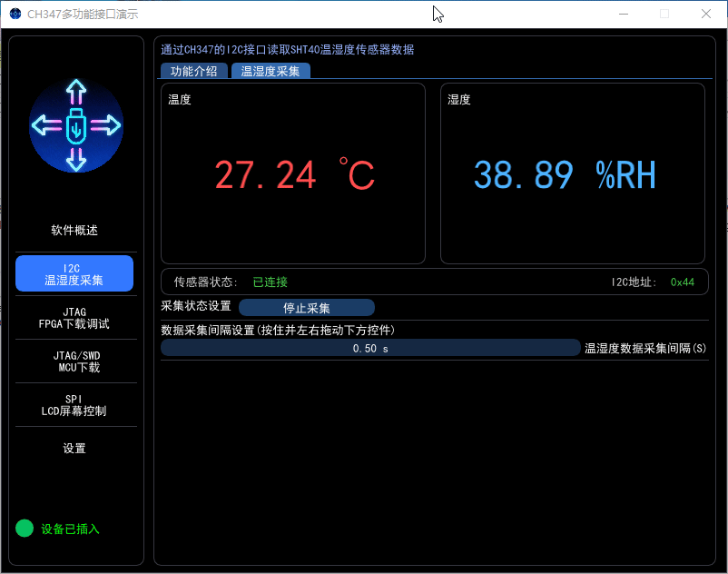This screenshot has width=728, height=574.
Task: Open the I2C 温湿度采集 sidebar item
Action: 74,272
